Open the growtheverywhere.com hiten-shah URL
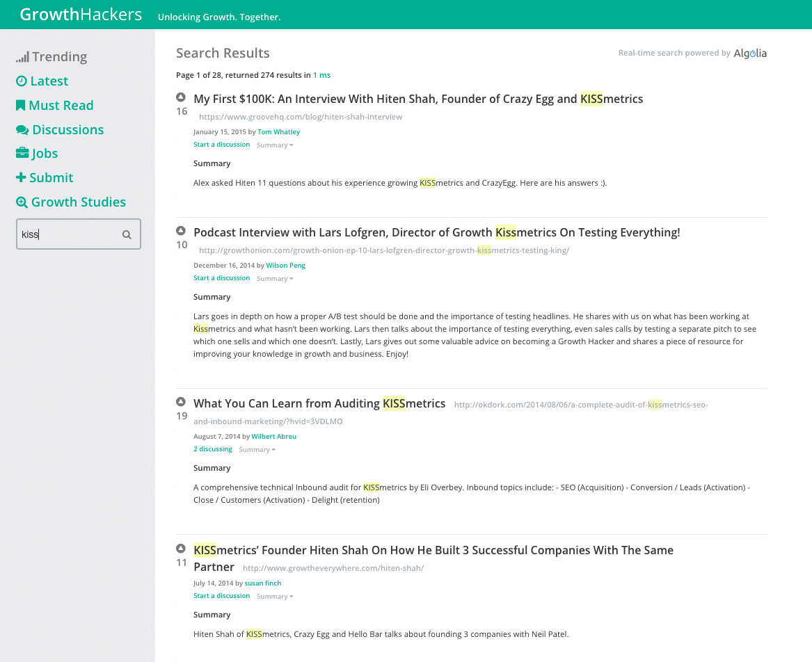Screen dimensions: 812x662 tap(333, 568)
